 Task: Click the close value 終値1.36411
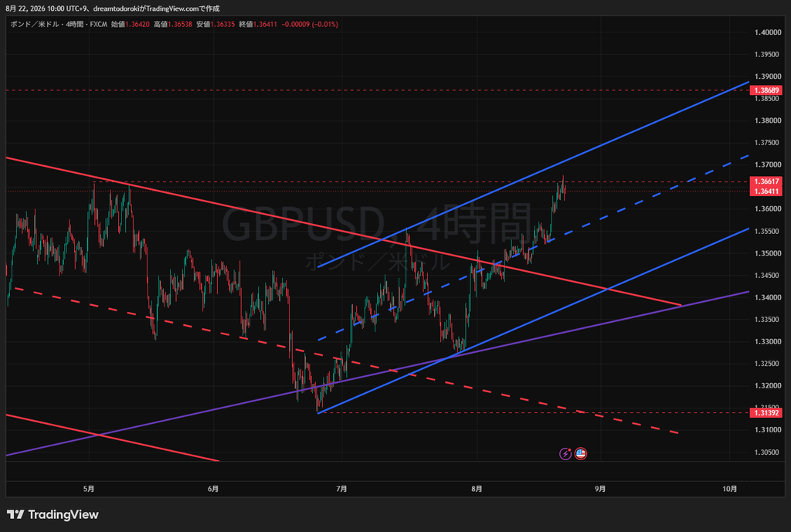click(x=258, y=24)
